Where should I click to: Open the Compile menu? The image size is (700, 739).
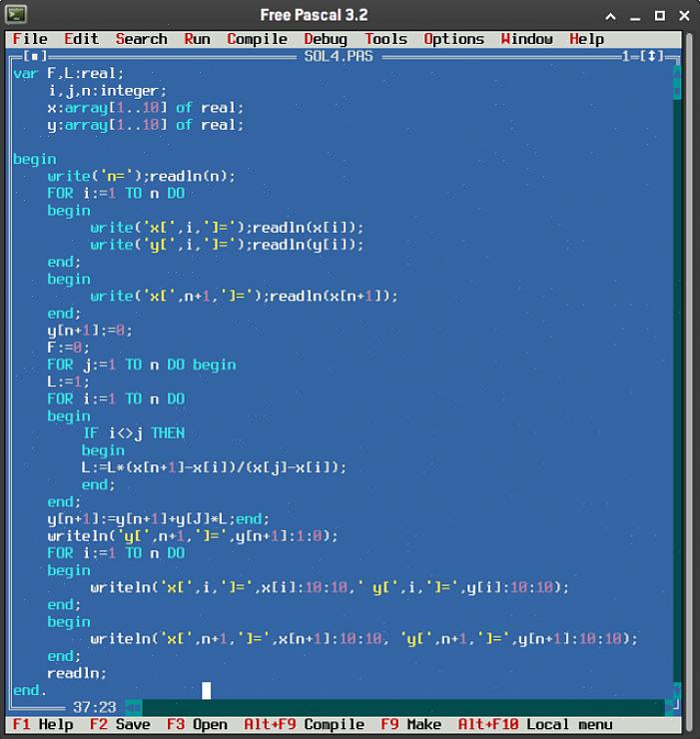click(257, 39)
